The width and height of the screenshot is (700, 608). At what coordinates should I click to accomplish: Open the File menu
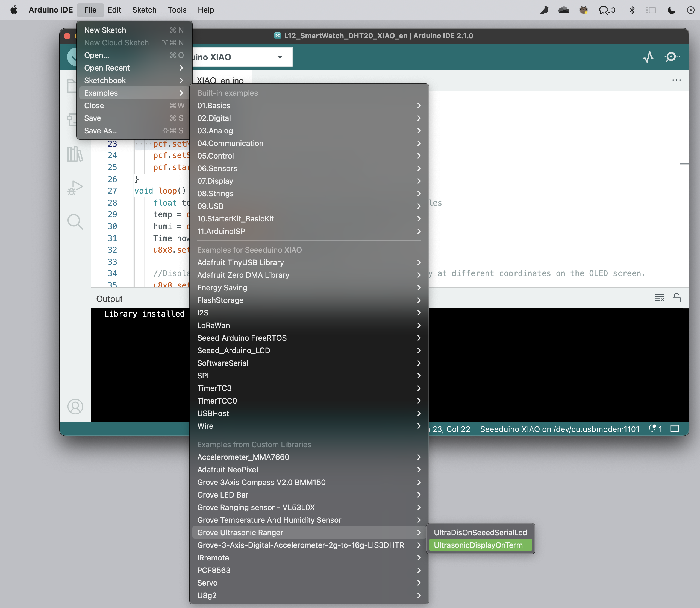tap(90, 10)
